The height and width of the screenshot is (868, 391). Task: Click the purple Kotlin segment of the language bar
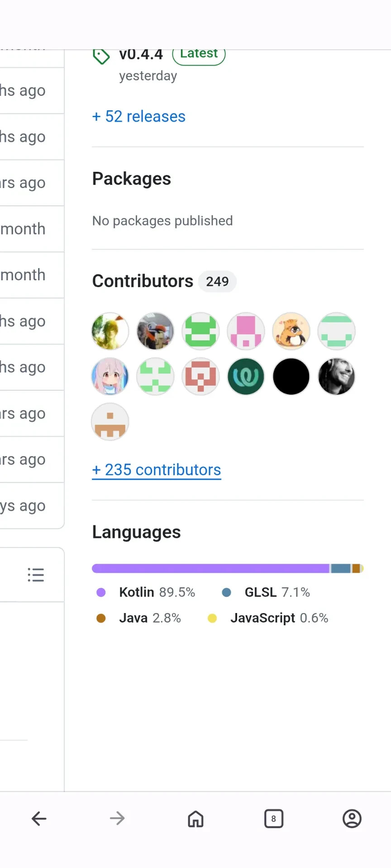click(210, 568)
